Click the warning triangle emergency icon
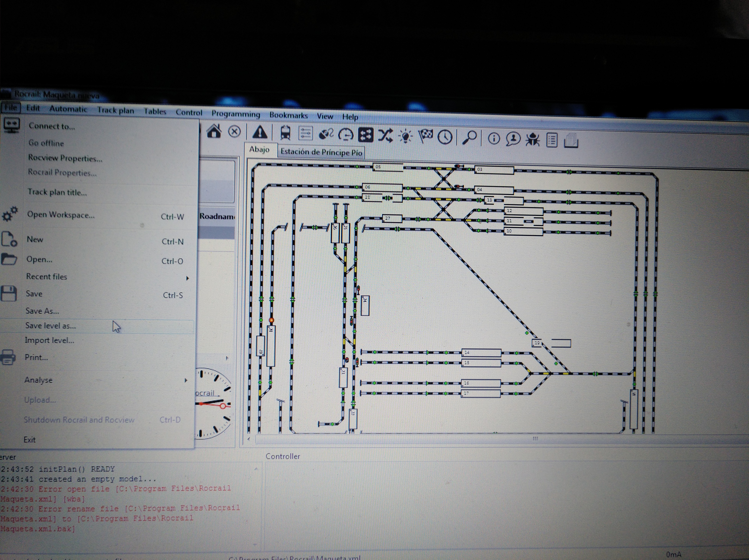 tap(260, 132)
